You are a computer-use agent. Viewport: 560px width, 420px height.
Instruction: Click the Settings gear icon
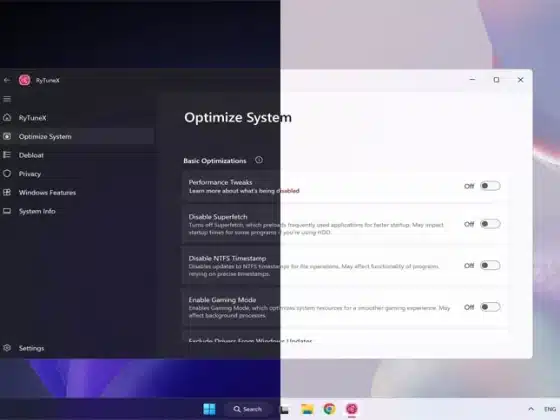(x=7, y=348)
